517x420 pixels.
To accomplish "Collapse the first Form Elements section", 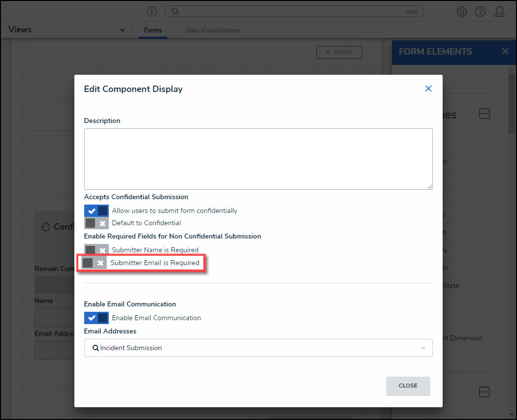I will coord(485,114).
